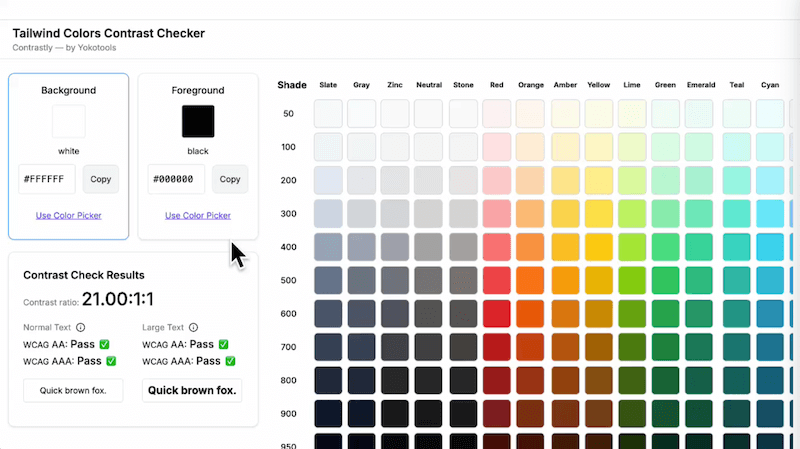Choose the Orange 700 color swatch
Viewport: 800px width, 449px height.
531,347
